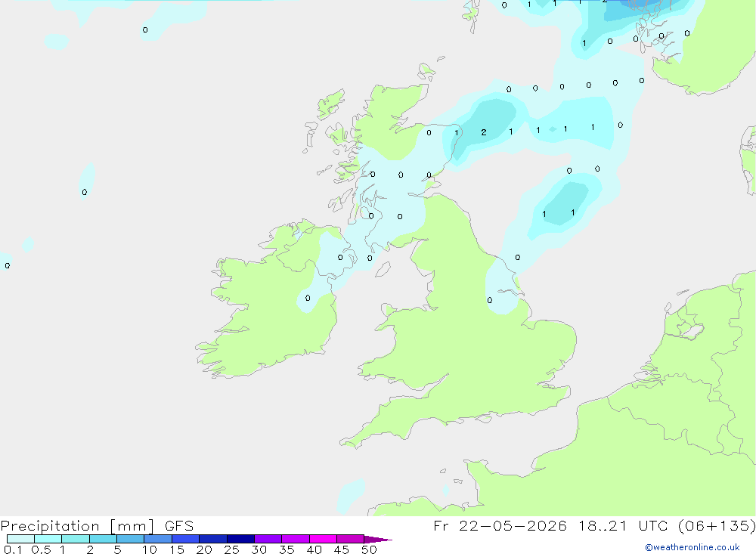Click the 10 mm blue legend swatch
Screen dimensions: 756x554
tap(158, 539)
